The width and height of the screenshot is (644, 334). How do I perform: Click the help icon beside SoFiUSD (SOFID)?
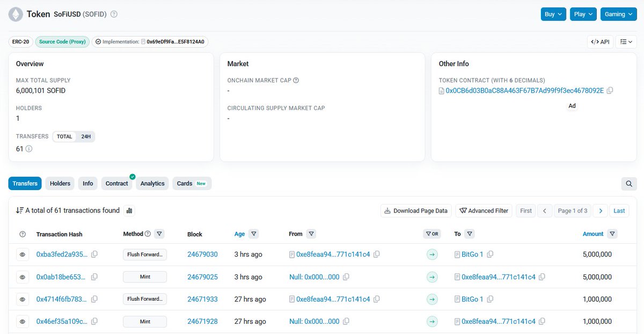tap(114, 14)
